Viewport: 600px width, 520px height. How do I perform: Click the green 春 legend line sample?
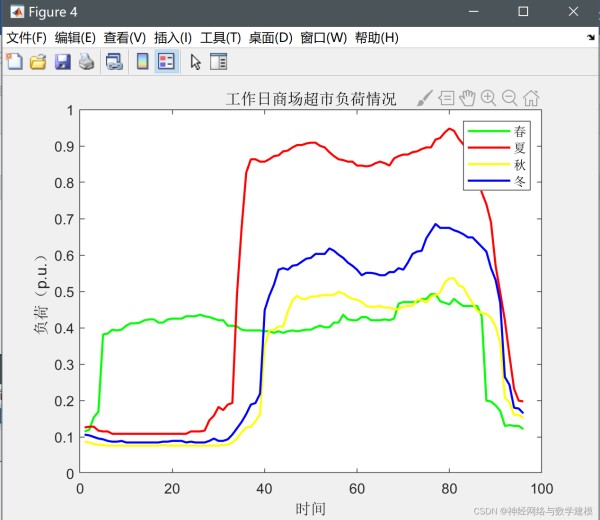click(x=489, y=131)
